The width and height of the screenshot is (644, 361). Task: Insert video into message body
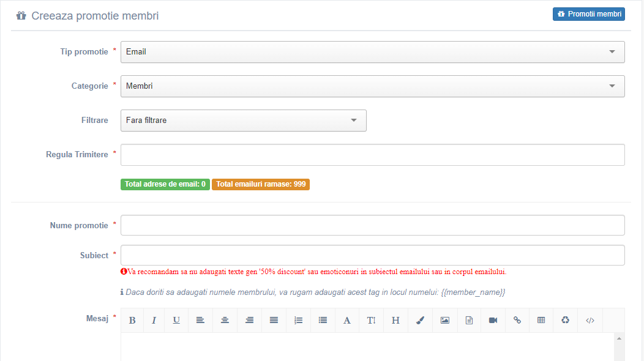click(x=493, y=321)
